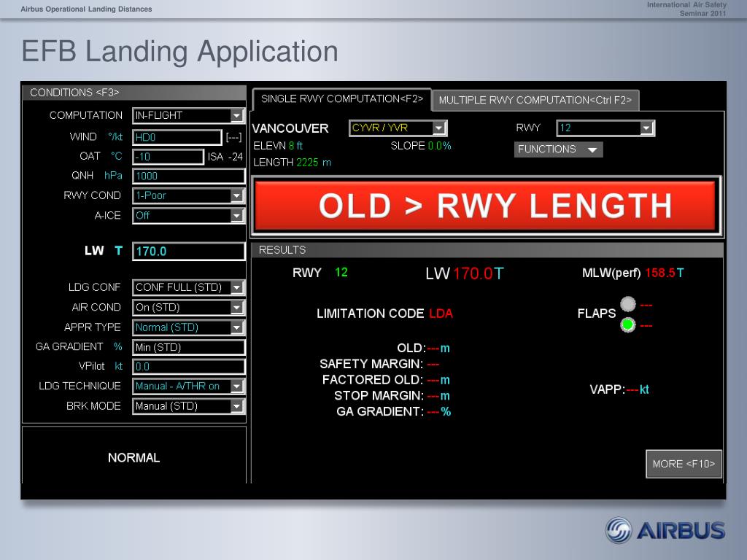The width and height of the screenshot is (747, 560).
Task: Click the CONDITIONS <F3> panel header
Action: click(134, 93)
